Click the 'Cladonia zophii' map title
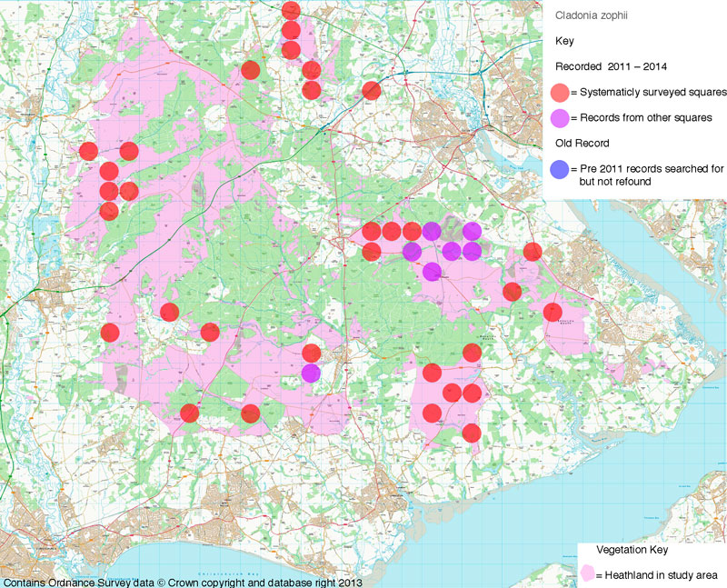The width and height of the screenshot is (727, 588). 588,15
